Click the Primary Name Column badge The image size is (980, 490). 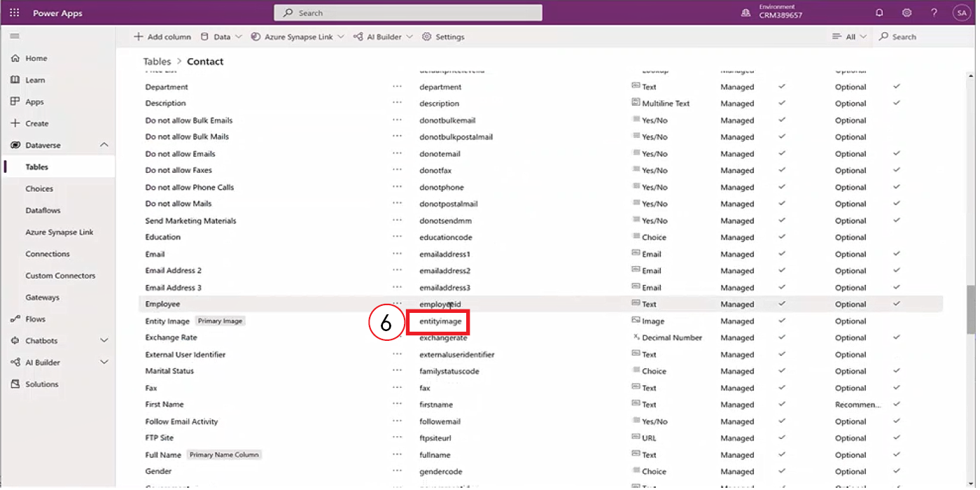coord(224,454)
